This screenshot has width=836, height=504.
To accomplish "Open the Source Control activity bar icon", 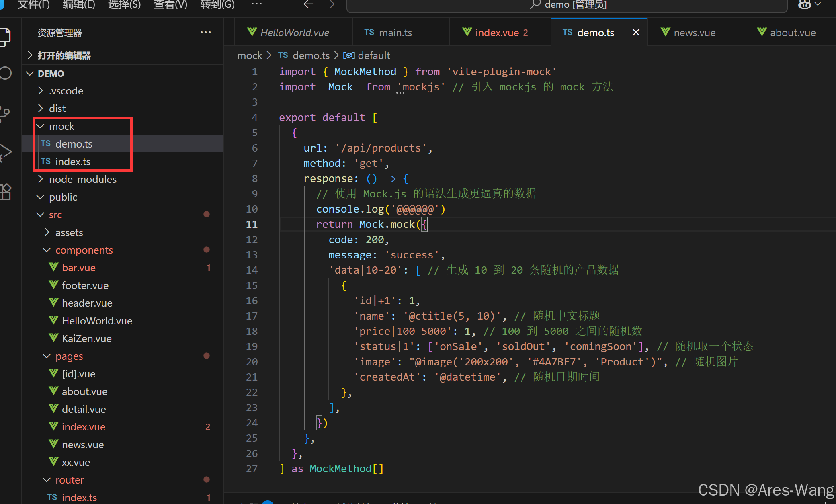I will 5,114.
